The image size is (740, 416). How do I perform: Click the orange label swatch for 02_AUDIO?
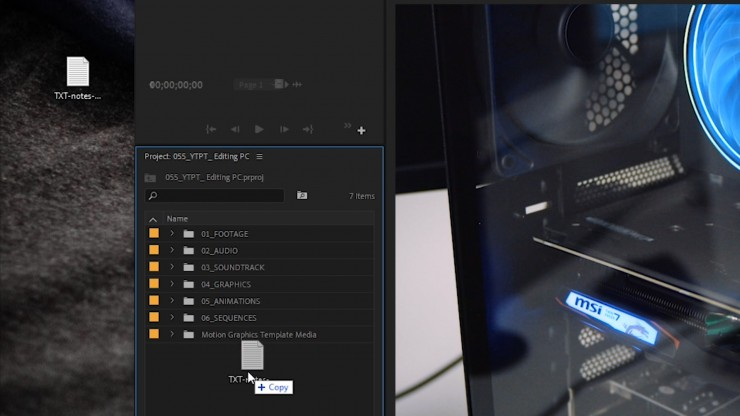(x=154, y=250)
